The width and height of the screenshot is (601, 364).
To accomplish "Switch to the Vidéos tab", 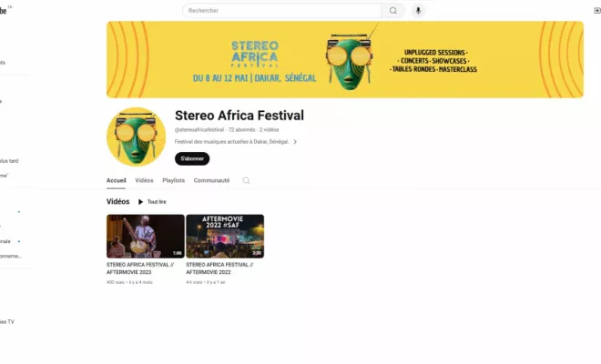I will 144,180.
